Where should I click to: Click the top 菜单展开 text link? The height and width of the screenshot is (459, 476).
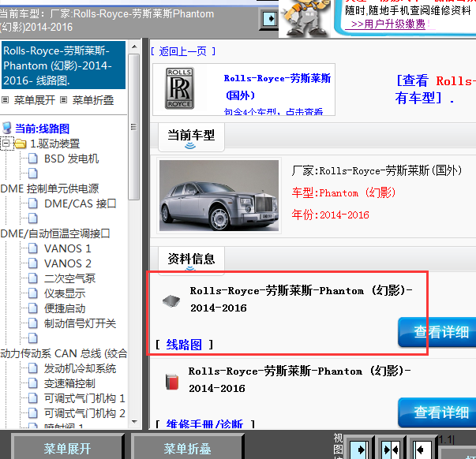point(34,100)
